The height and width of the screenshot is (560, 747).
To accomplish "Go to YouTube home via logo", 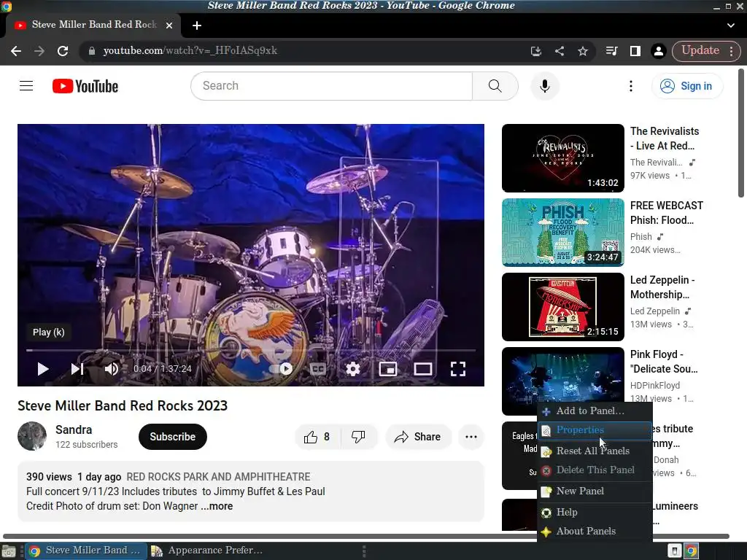I will click(x=85, y=86).
